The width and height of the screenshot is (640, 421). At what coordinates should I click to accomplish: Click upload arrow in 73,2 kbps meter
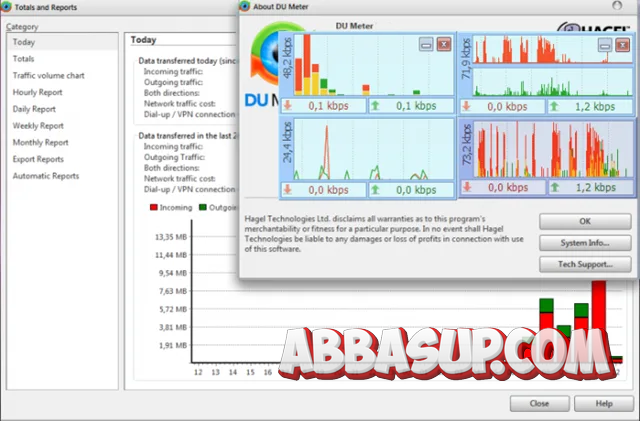(x=555, y=187)
